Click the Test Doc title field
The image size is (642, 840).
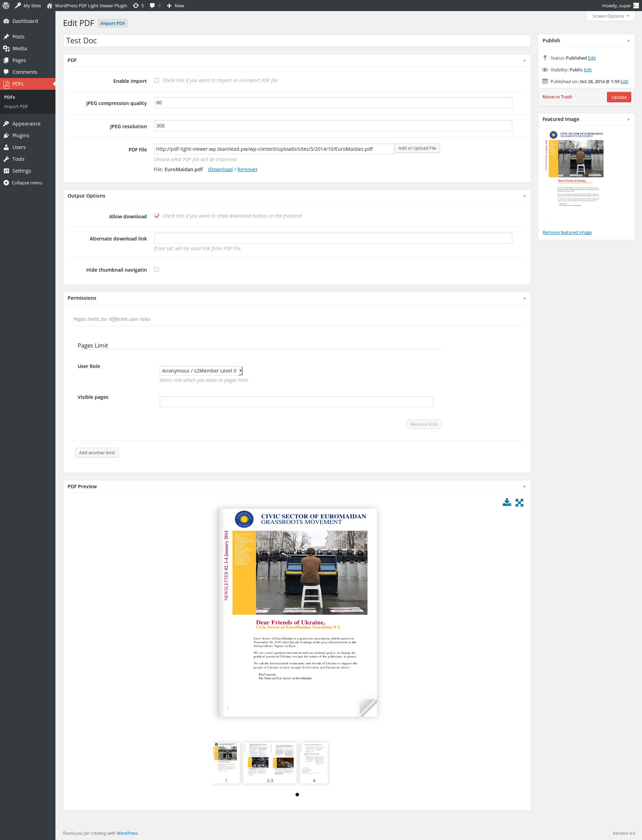tap(297, 41)
